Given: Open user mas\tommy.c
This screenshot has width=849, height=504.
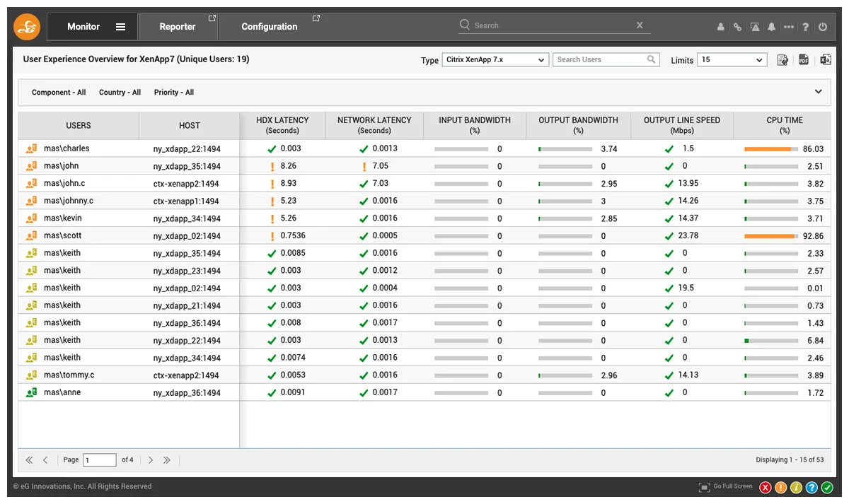Looking at the screenshot, I should (69, 375).
